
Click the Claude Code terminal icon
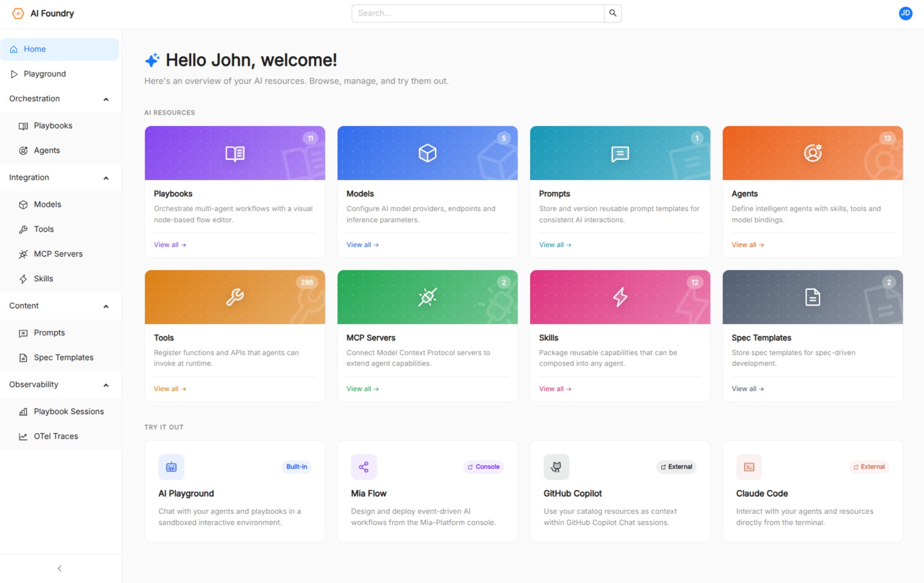(749, 466)
